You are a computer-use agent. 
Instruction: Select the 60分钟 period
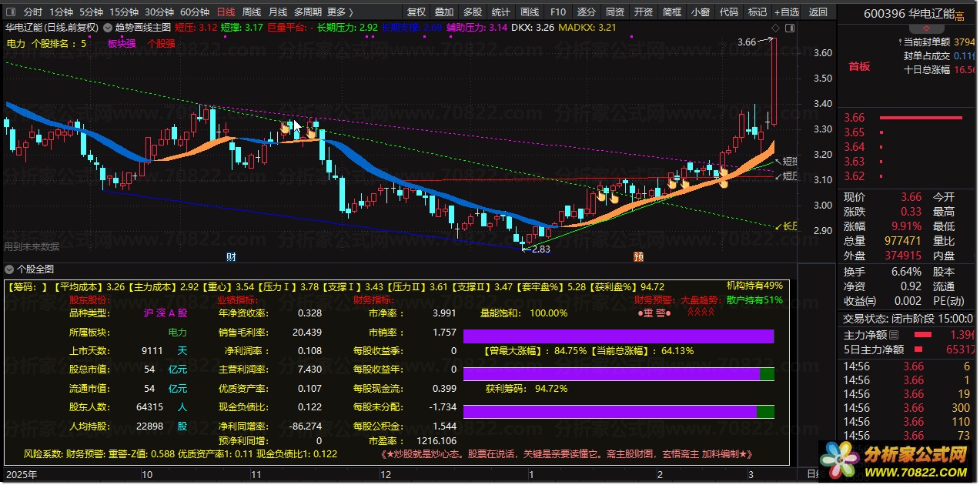195,12
